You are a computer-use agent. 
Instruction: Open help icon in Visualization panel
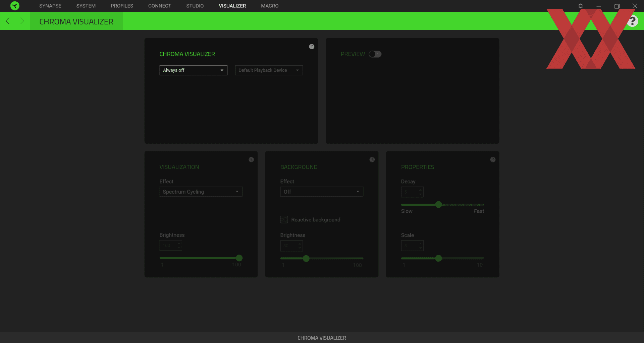pyautogui.click(x=251, y=160)
